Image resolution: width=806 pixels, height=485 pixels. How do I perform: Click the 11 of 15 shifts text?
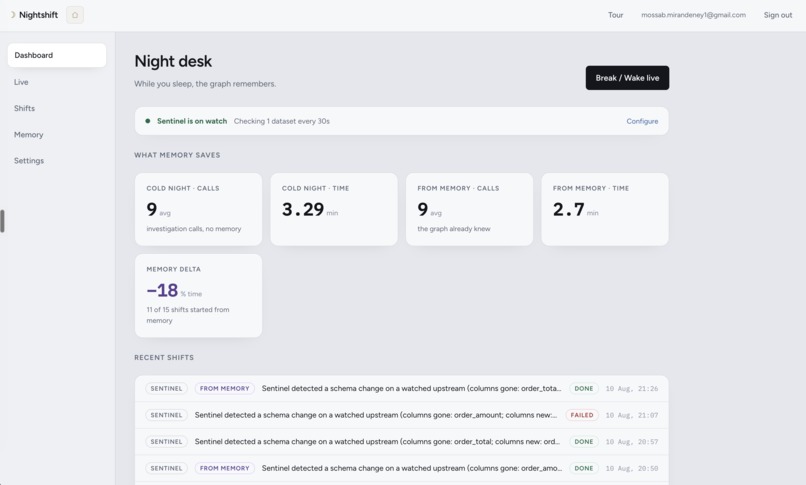click(x=188, y=315)
